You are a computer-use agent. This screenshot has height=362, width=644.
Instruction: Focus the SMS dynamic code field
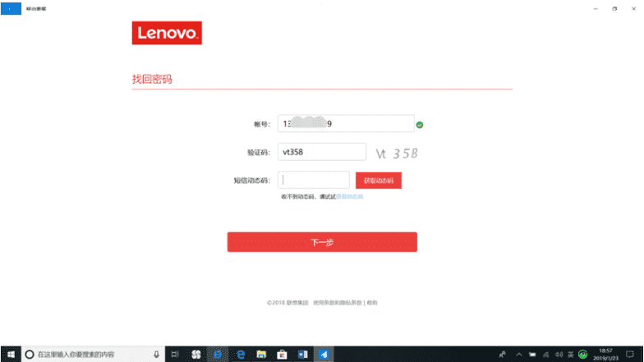tap(314, 180)
